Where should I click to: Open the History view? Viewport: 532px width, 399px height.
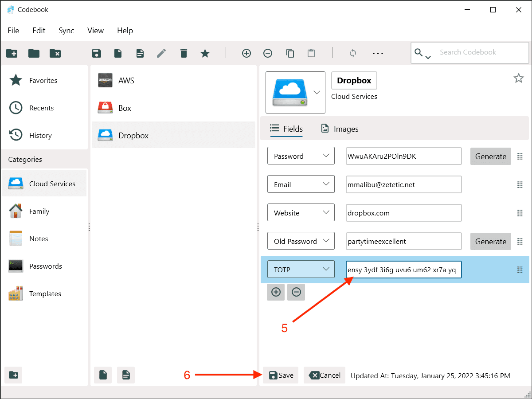44,136
